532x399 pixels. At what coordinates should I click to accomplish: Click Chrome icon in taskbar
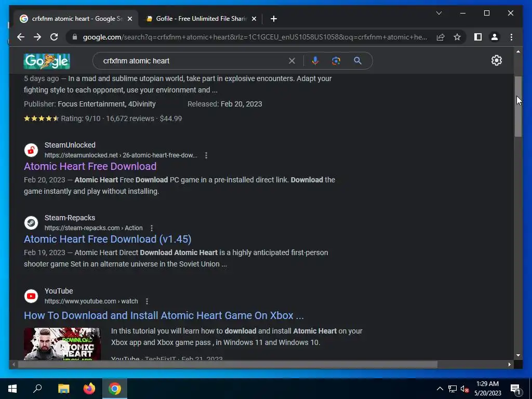coord(115,389)
